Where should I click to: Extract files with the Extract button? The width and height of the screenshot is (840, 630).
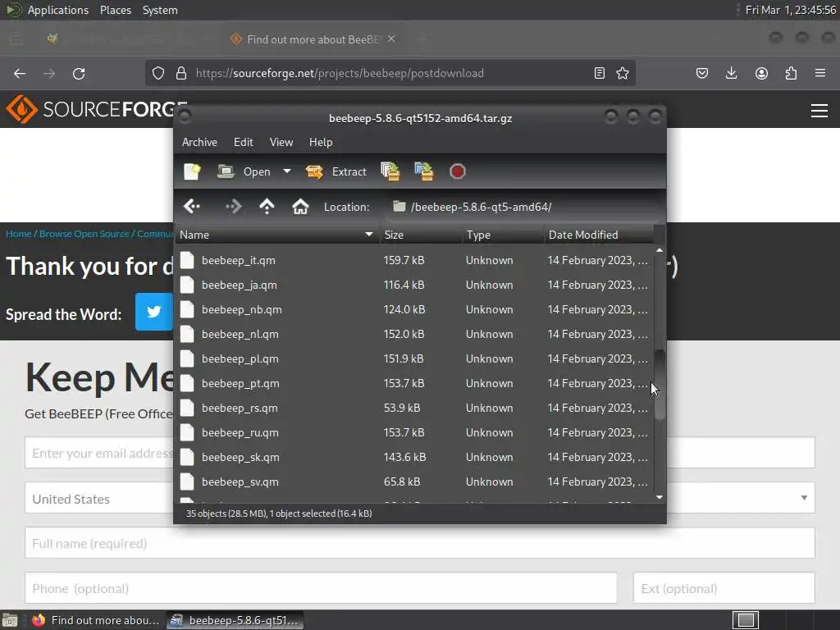[336, 171]
